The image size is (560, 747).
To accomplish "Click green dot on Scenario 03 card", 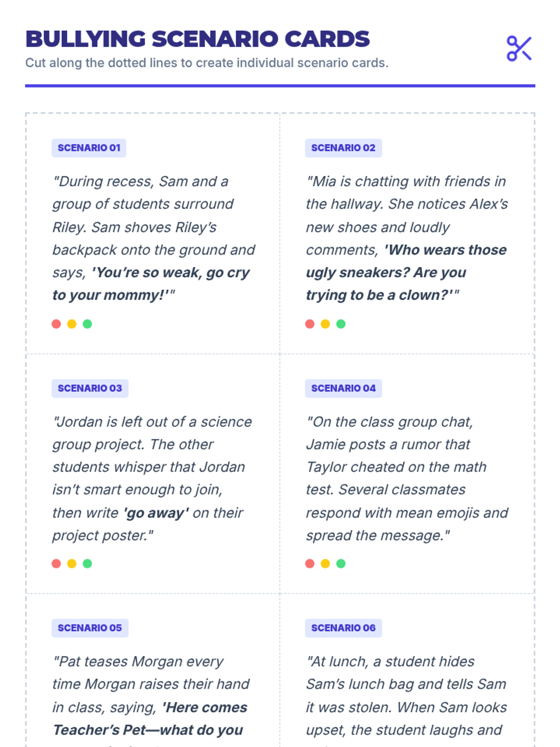I will (x=87, y=564).
